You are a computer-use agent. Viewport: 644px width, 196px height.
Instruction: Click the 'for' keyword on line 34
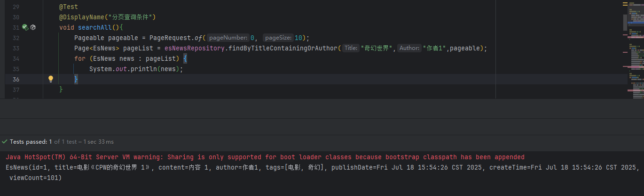coord(80,59)
